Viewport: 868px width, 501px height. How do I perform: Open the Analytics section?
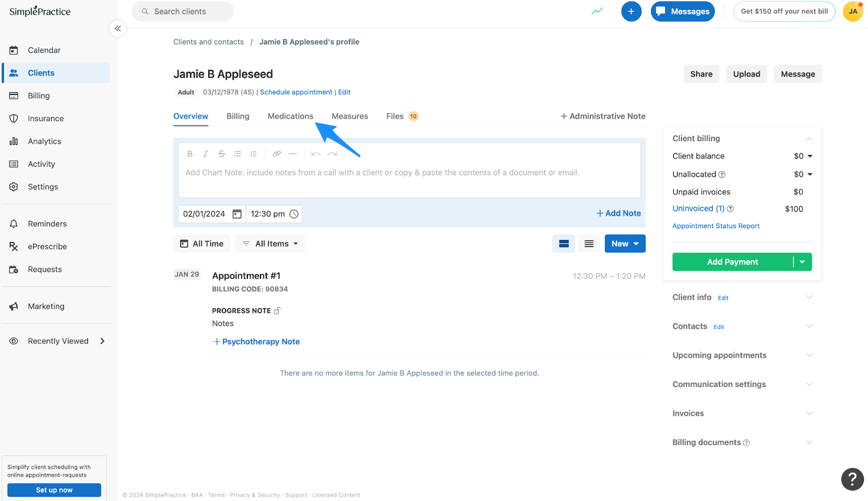coord(44,141)
